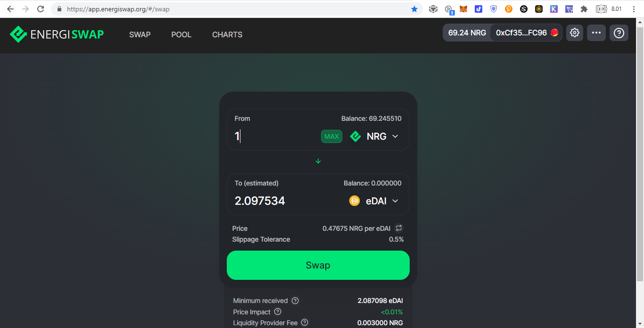Open the settings gear in the header
This screenshot has width=644, height=328.
pyautogui.click(x=574, y=33)
